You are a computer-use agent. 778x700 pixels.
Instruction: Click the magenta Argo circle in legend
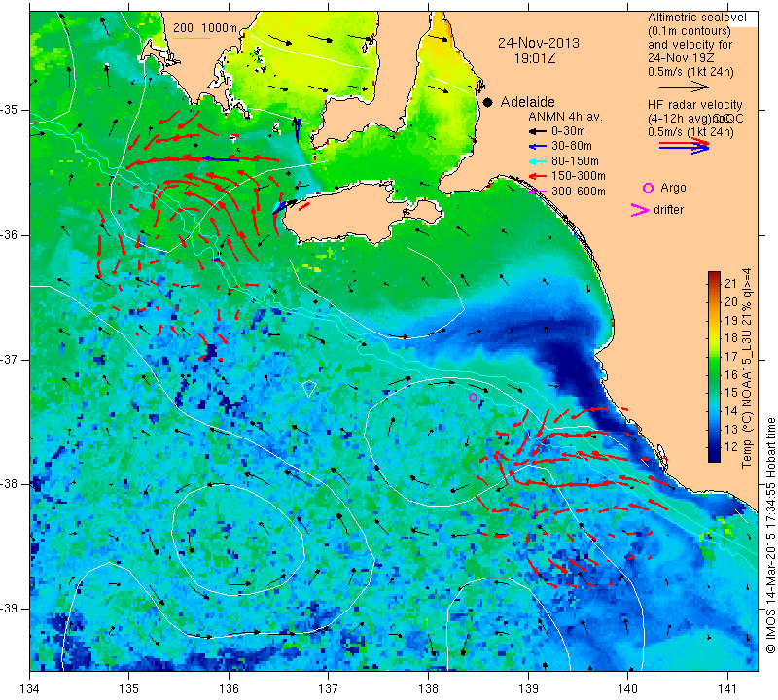coord(648,188)
